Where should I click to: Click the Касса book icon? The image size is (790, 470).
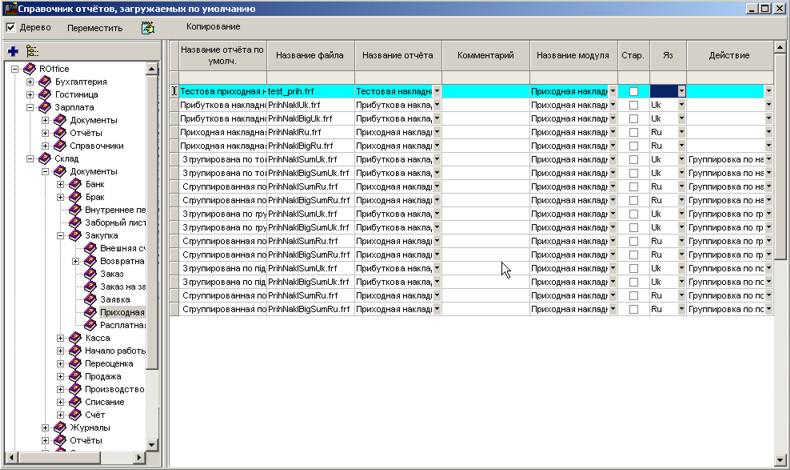(75, 338)
